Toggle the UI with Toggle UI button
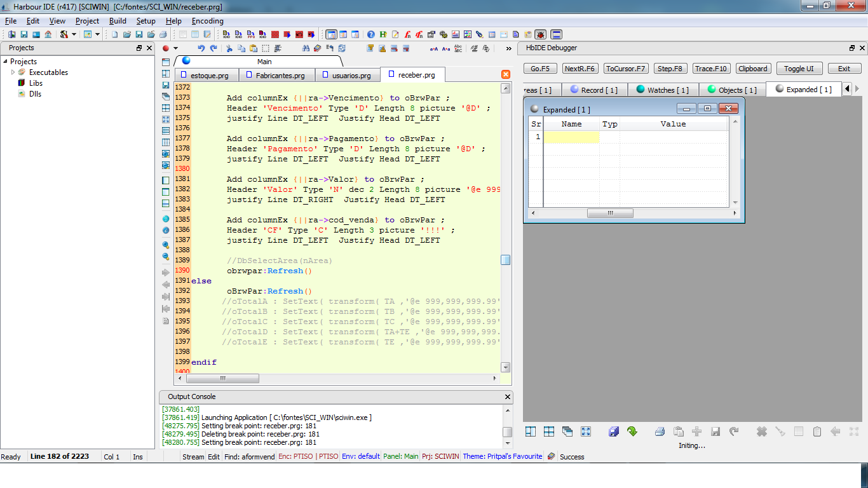The height and width of the screenshot is (488, 868). tap(799, 69)
